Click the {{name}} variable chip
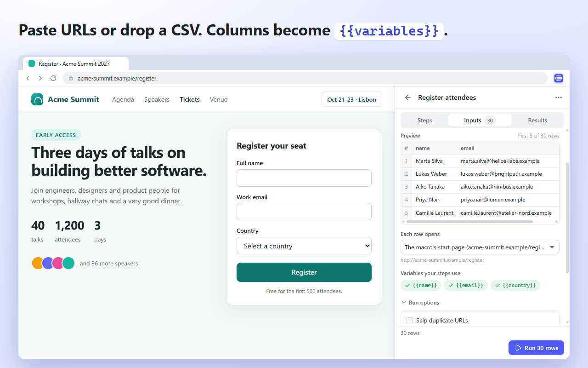 tap(421, 285)
